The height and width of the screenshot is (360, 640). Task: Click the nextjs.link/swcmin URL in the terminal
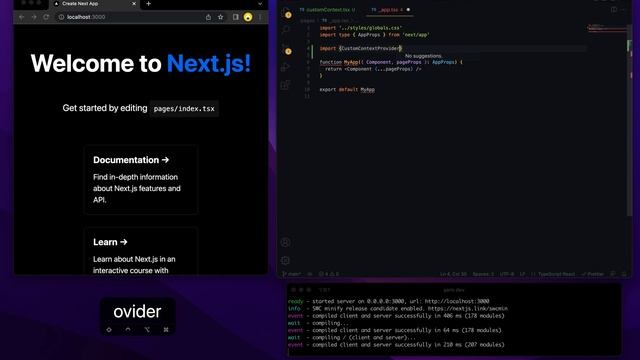tap(468, 309)
